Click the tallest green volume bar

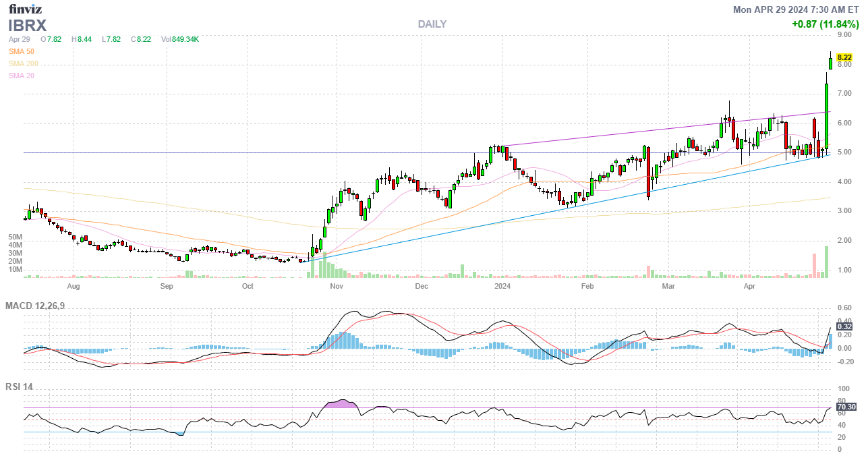pos(826,262)
